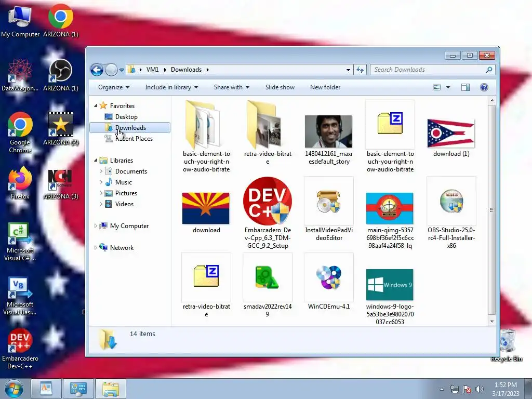This screenshot has height=399, width=532.
Task: Click Downloads in the address breadcrumb
Action: 187,70
